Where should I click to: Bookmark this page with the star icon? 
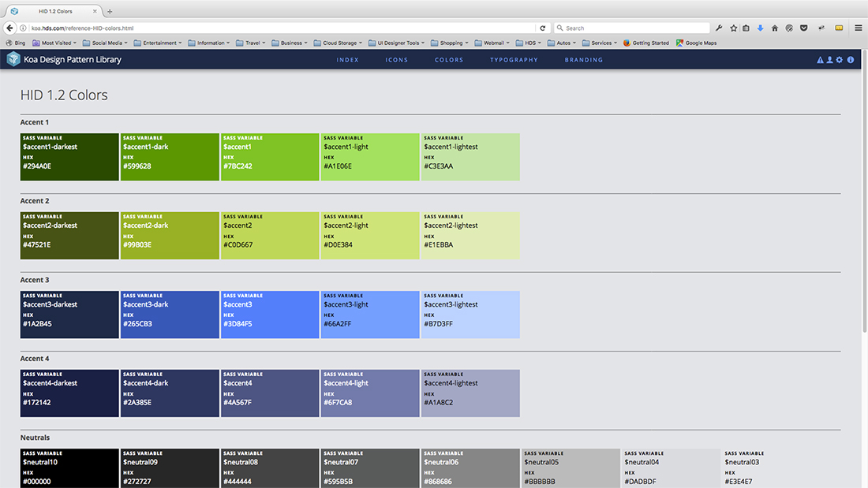[x=734, y=28]
